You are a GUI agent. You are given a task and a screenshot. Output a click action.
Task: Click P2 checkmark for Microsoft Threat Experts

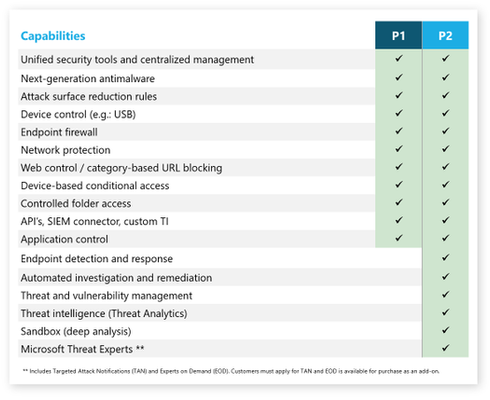(x=445, y=348)
